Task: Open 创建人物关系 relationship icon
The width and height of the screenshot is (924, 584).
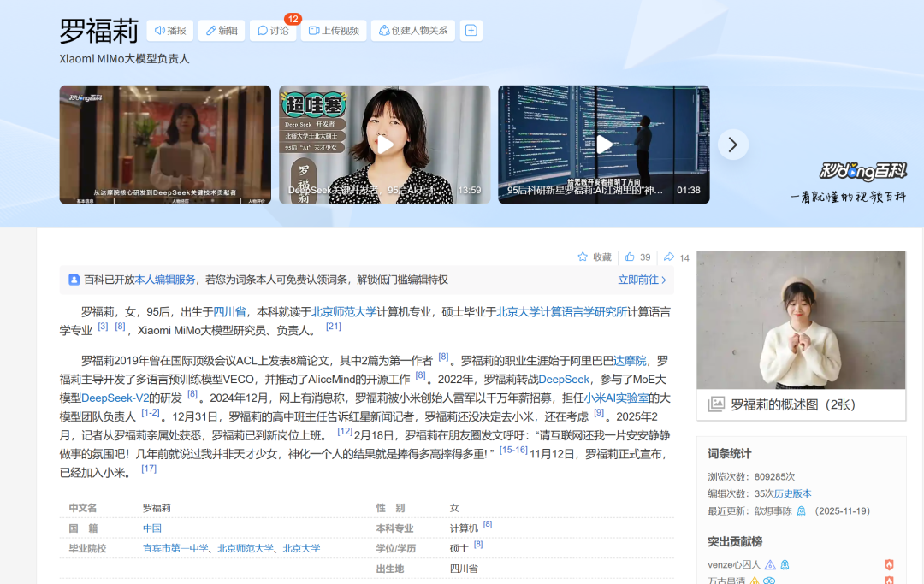Action: [386, 30]
